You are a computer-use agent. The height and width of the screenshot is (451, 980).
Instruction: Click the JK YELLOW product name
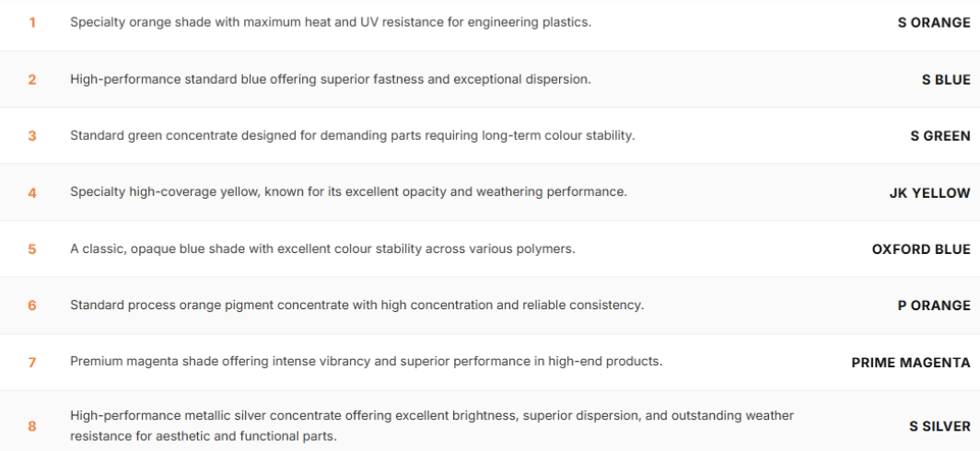coord(929,193)
